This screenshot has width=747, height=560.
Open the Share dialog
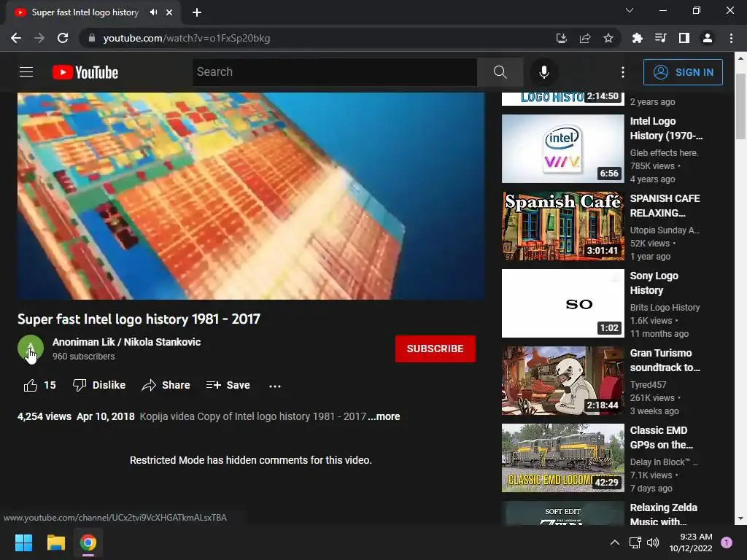(x=166, y=385)
